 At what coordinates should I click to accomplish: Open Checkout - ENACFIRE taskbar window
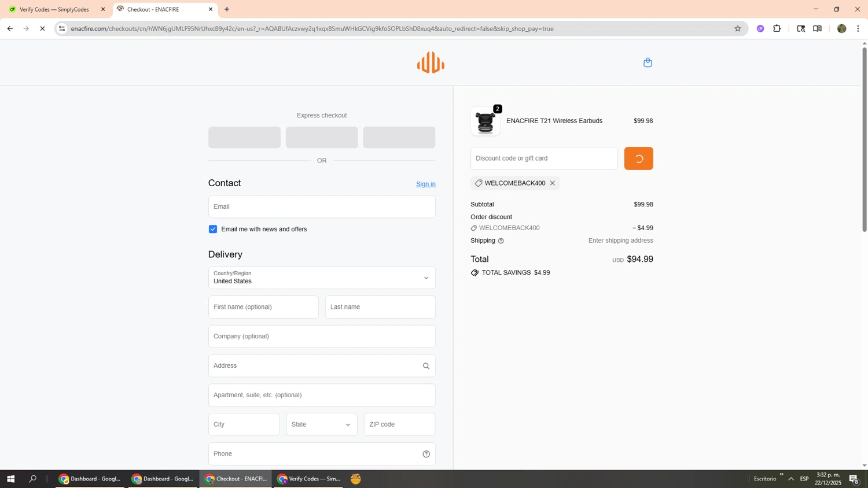[x=236, y=479]
